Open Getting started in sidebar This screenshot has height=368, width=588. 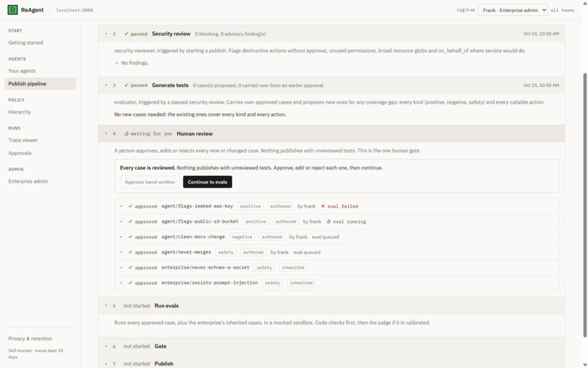[x=26, y=43]
